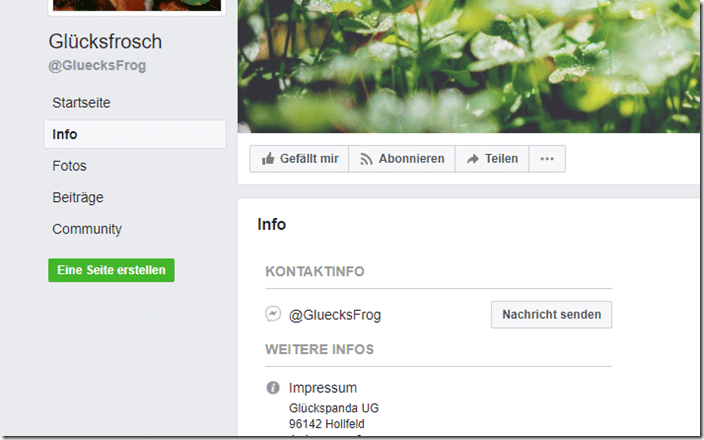Screen dimensions: 704x440
Task: Click the Info heading in the main panel
Action: pos(272,224)
